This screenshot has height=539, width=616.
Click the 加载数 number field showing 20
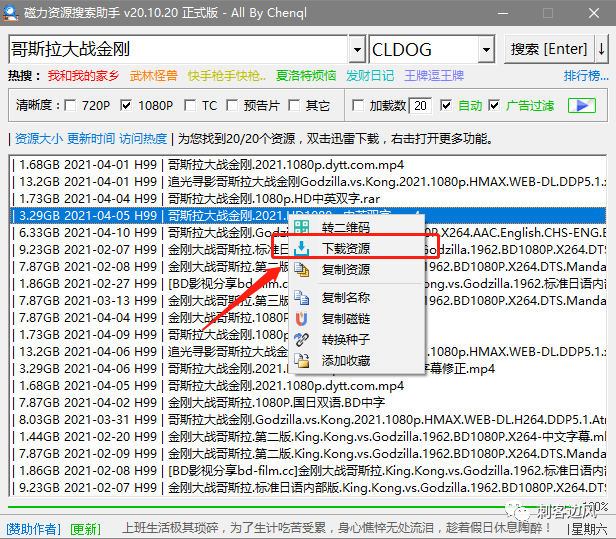tap(420, 105)
